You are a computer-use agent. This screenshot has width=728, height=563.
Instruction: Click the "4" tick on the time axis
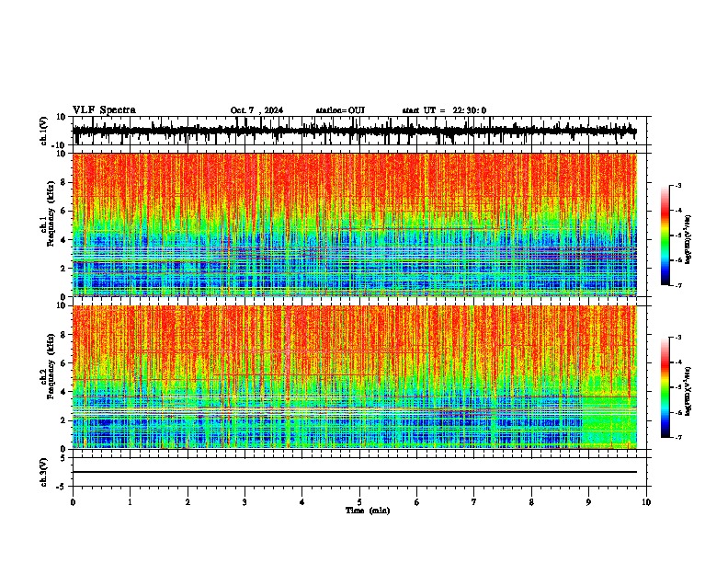(x=301, y=502)
